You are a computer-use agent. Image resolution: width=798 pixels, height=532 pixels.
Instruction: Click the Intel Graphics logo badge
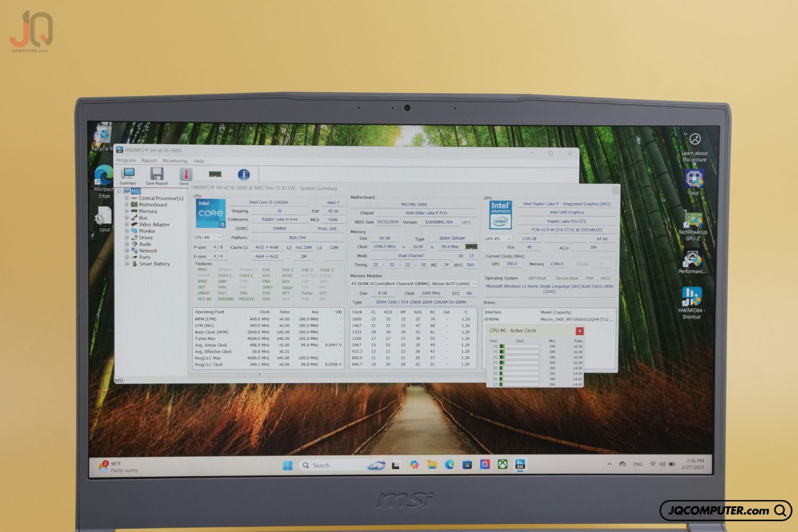pos(500,214)
